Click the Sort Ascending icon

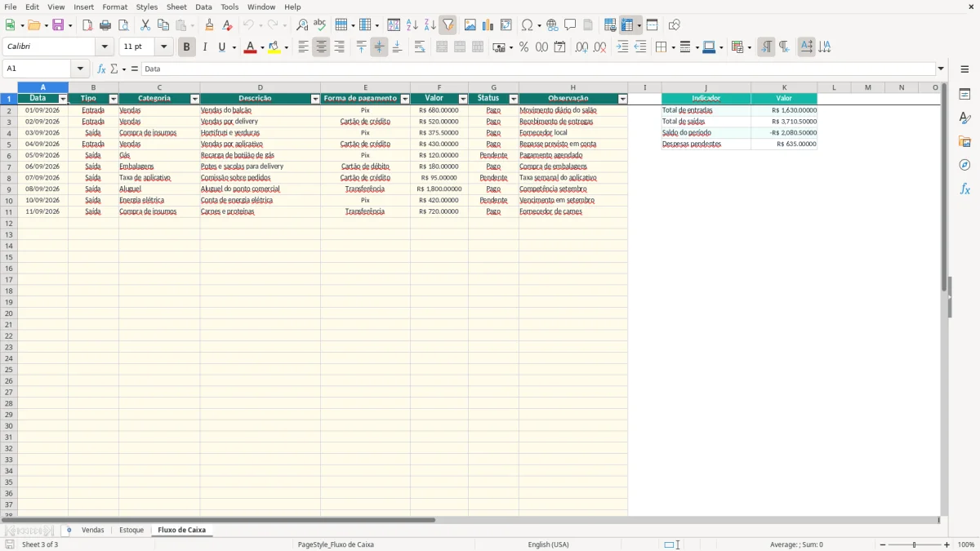(x=412, y=25)
